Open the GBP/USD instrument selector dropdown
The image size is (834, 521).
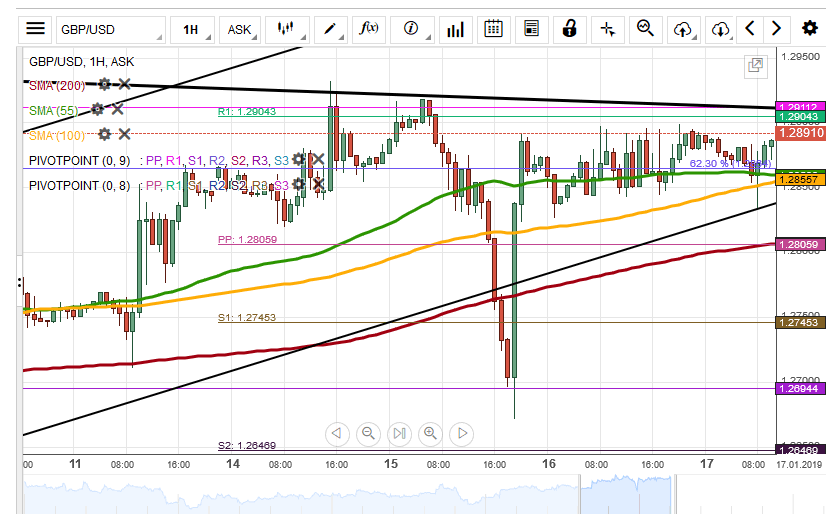point(110,29)
